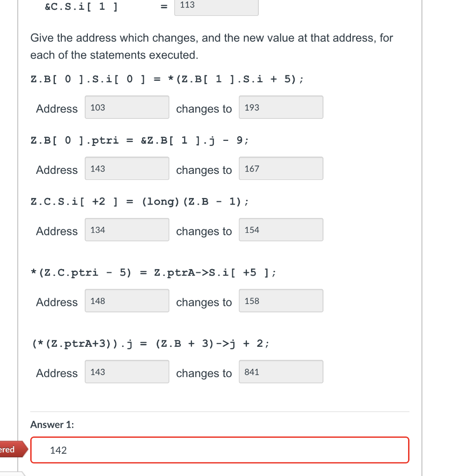Click the Address box showing 148

click(126, 300)
